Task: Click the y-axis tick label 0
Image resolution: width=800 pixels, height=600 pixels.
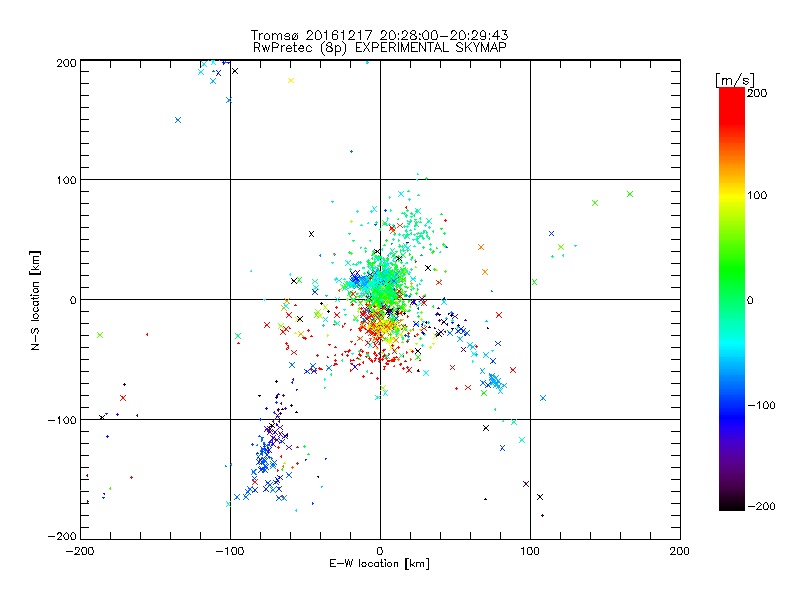Action: pyautogui.click(x=73, y=300)
